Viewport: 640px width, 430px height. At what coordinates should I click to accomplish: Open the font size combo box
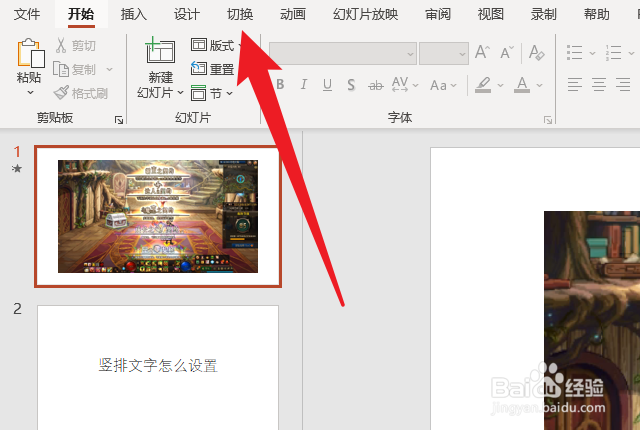pos(444,53)
